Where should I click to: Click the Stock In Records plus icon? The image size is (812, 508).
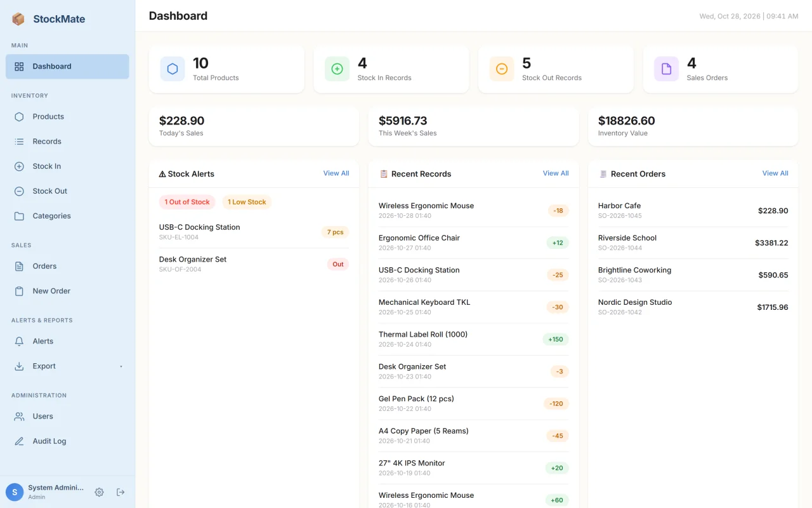point(337,69)
